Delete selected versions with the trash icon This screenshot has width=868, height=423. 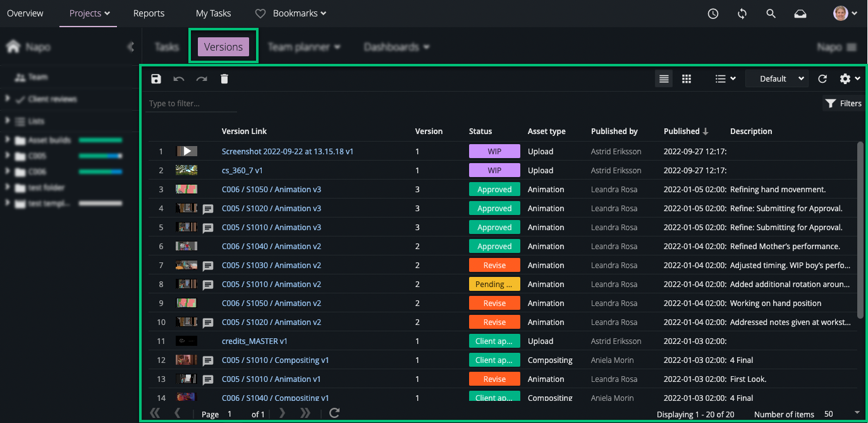click(x=224, y=78)
